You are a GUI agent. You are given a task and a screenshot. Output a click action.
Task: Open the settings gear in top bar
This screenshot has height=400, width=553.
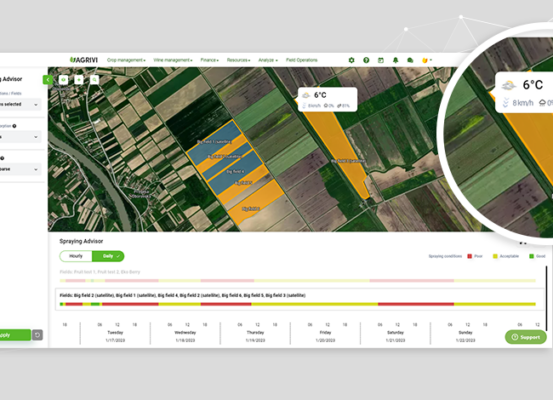click(351, 60)
